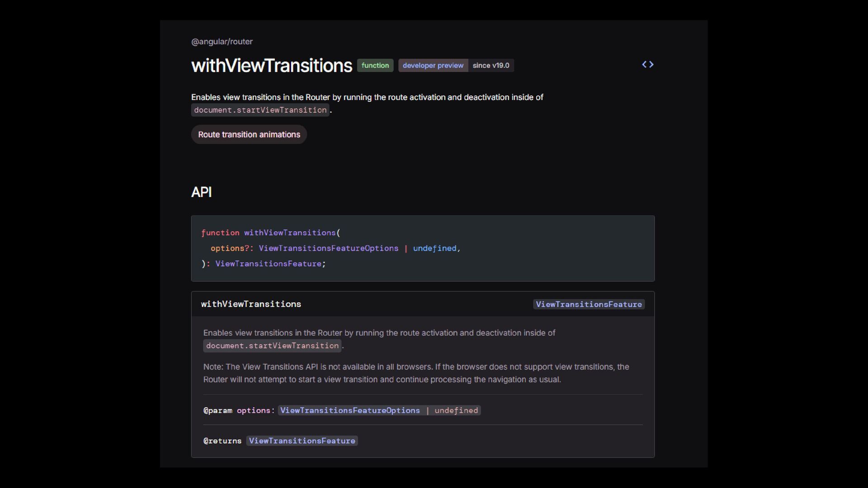Click the green function badge
The width and height of the screenshot is (868, 488).
point(375,66)
